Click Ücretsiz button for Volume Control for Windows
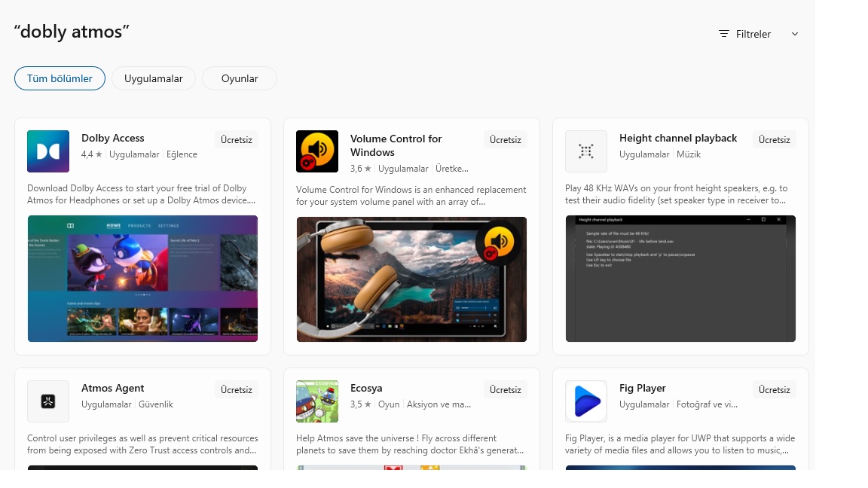The height and width of the screenshot is (488, 868). click(x=506, y=140)
